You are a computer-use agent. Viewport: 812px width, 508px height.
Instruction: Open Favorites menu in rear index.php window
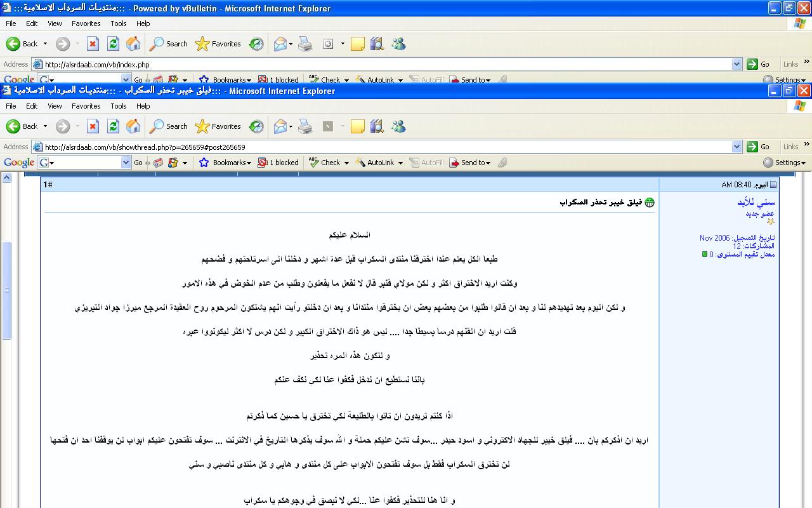(x=86, y=23)
